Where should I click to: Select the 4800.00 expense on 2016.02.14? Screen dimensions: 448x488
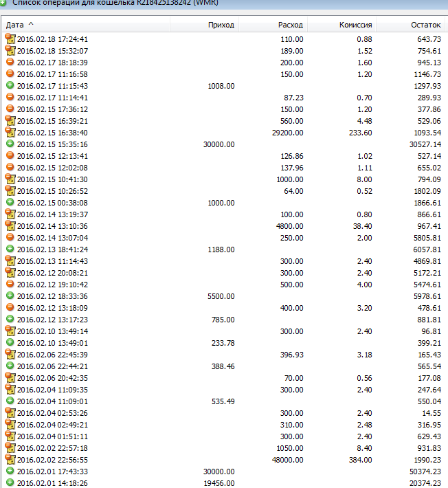(224, 226)
